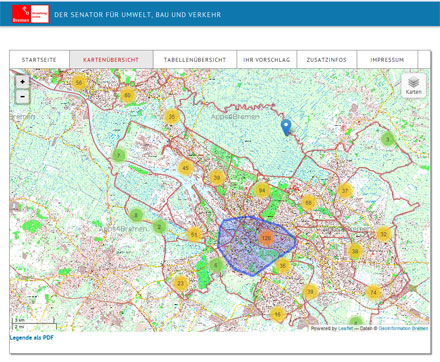This screenshot has width=440, height=362.
Task: Select the Kartenübersicht tab
Action: (111, 60)
